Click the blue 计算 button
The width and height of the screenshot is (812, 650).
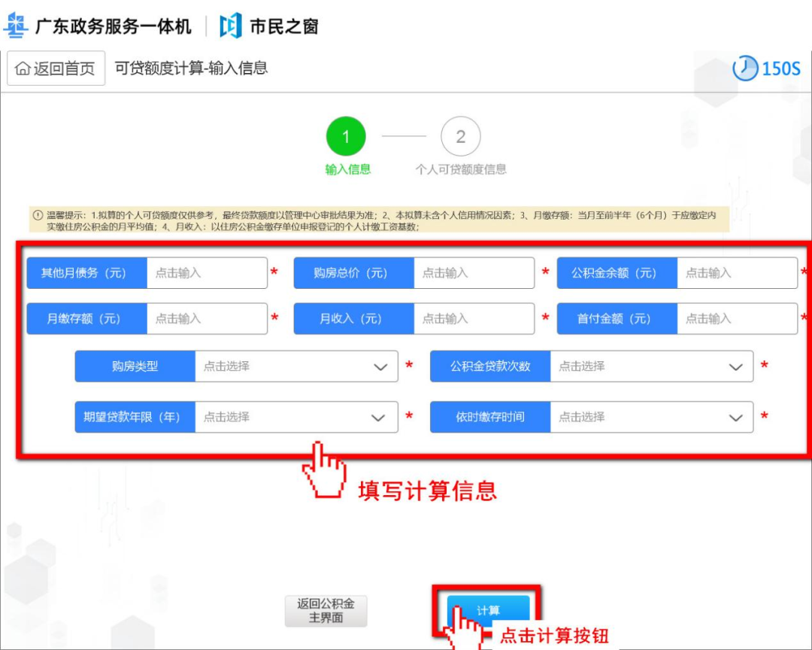489,610
